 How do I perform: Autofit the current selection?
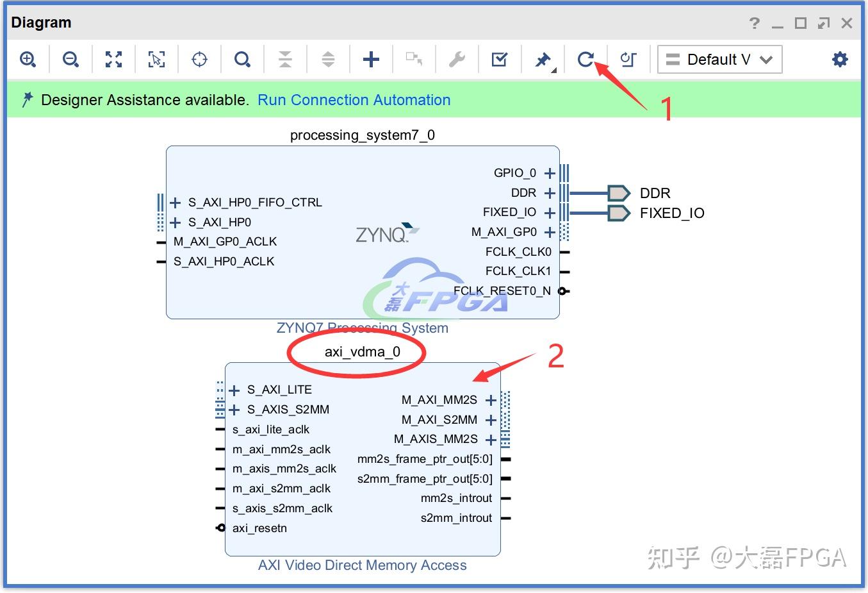coord(199,59)
